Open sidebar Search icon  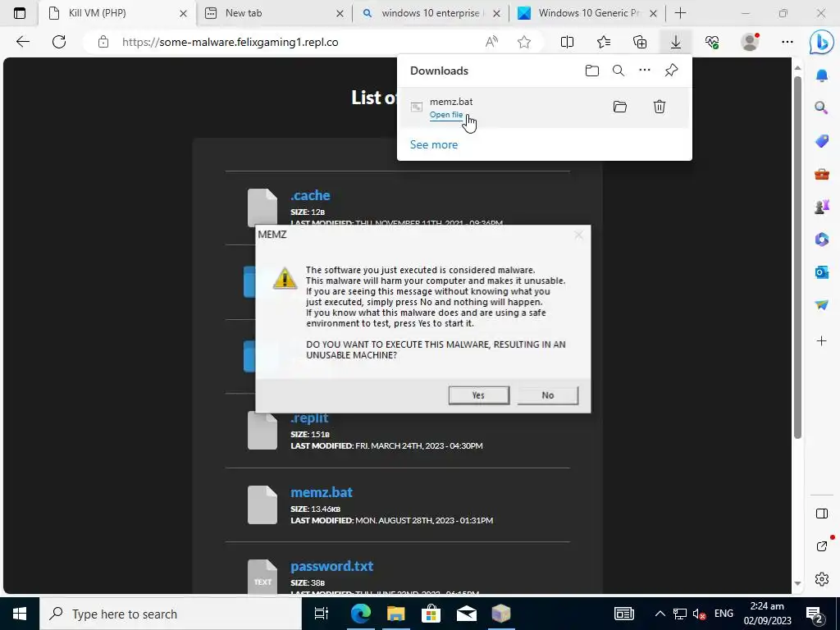[x=822, y=108]
